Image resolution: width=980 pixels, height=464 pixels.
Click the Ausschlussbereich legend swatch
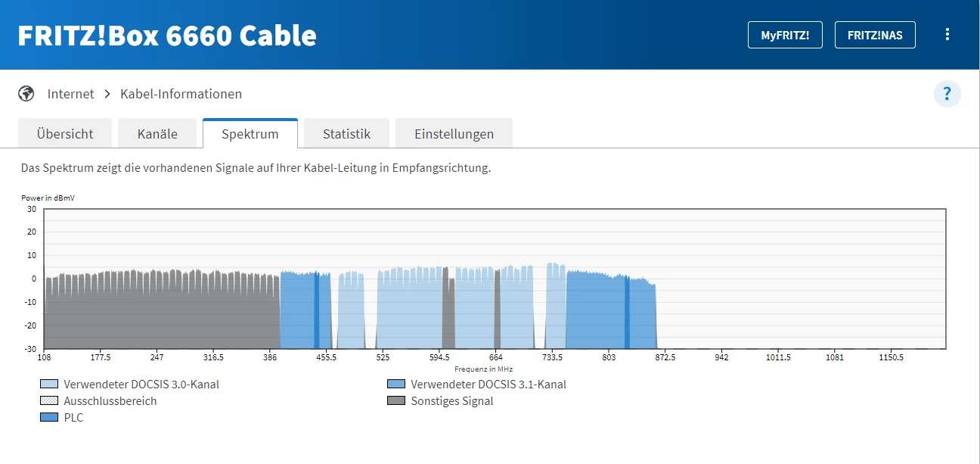click(49, 401)
